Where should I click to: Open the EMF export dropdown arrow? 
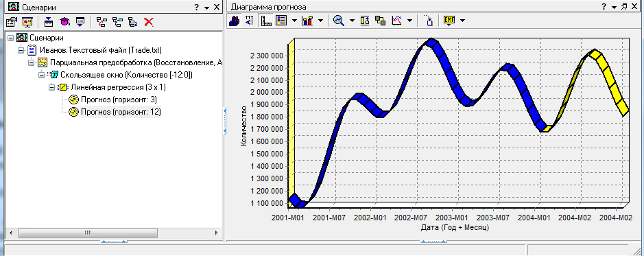coord(462,21)
